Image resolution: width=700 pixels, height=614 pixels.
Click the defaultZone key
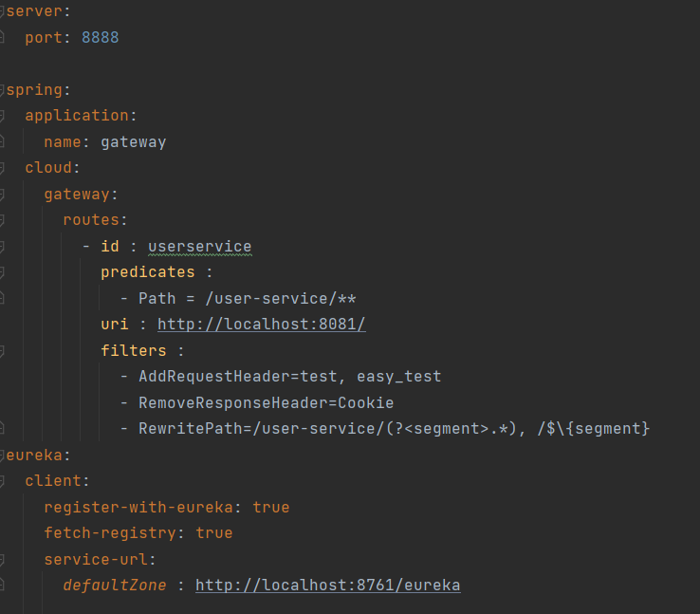click(114, 586)
